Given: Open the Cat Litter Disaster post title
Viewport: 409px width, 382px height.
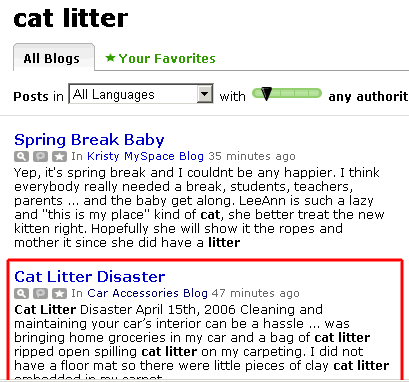Looking at the screenshot, I should point(90,277).
